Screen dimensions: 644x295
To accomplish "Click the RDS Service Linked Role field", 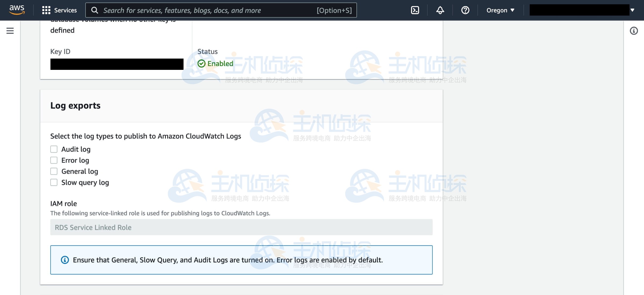I will (x=241, y=227).
